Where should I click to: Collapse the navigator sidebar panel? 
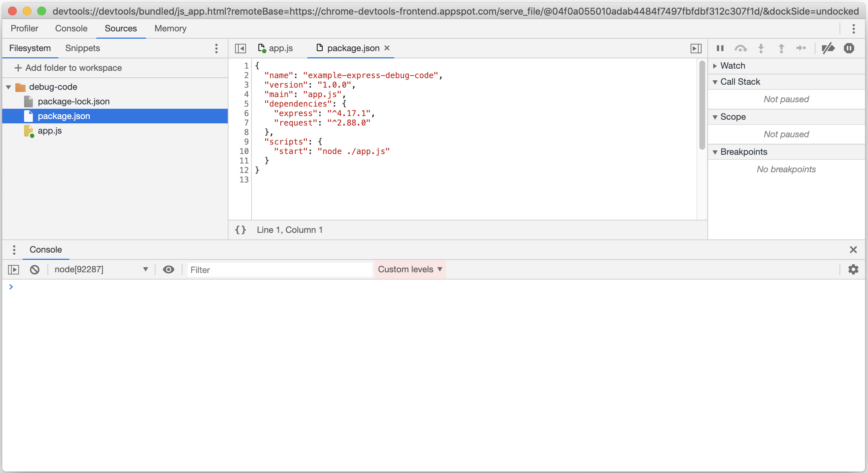[241, 48]
